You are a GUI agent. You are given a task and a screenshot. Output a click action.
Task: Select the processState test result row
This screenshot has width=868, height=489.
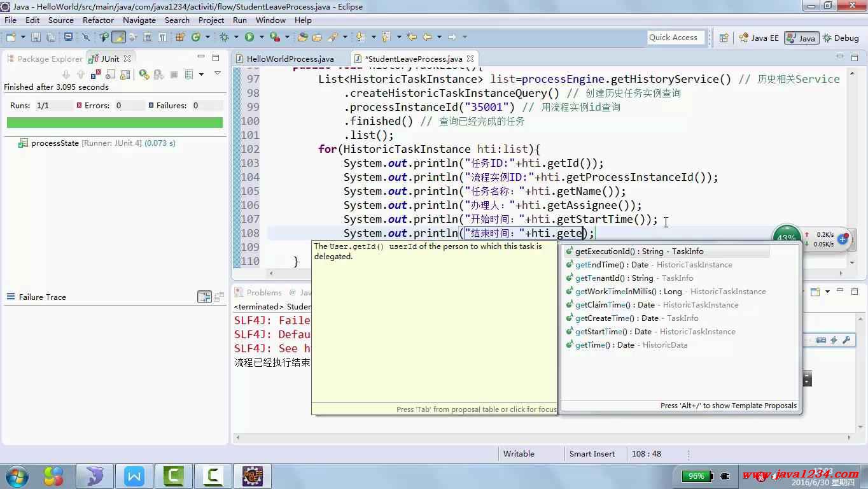(97, 143)
